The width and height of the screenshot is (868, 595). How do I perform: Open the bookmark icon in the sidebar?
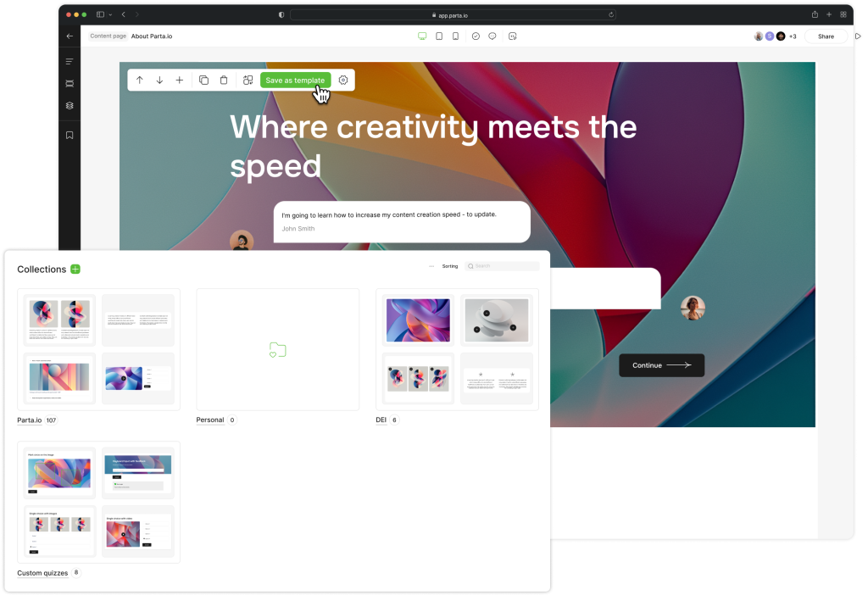70,135
